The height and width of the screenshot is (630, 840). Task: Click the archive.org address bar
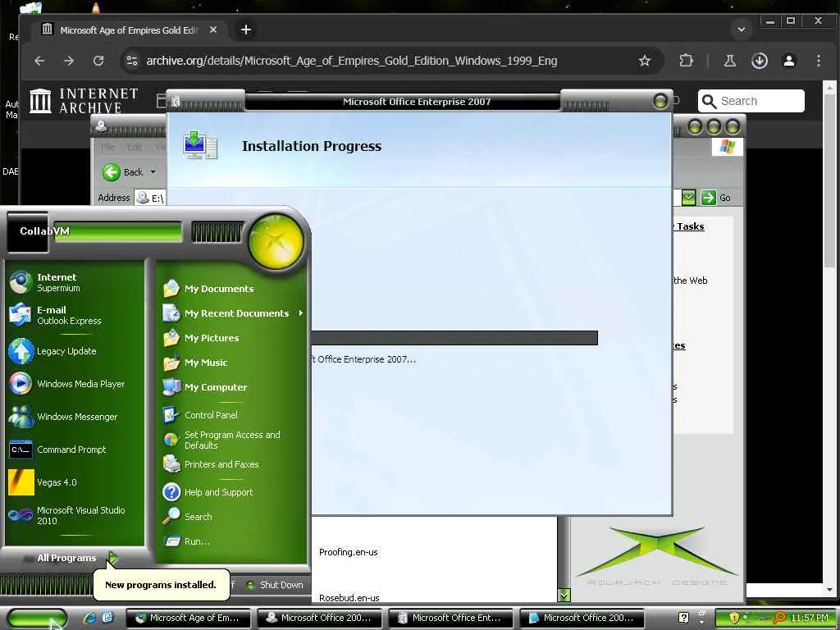pyautogui.click(x=351, y=61)
